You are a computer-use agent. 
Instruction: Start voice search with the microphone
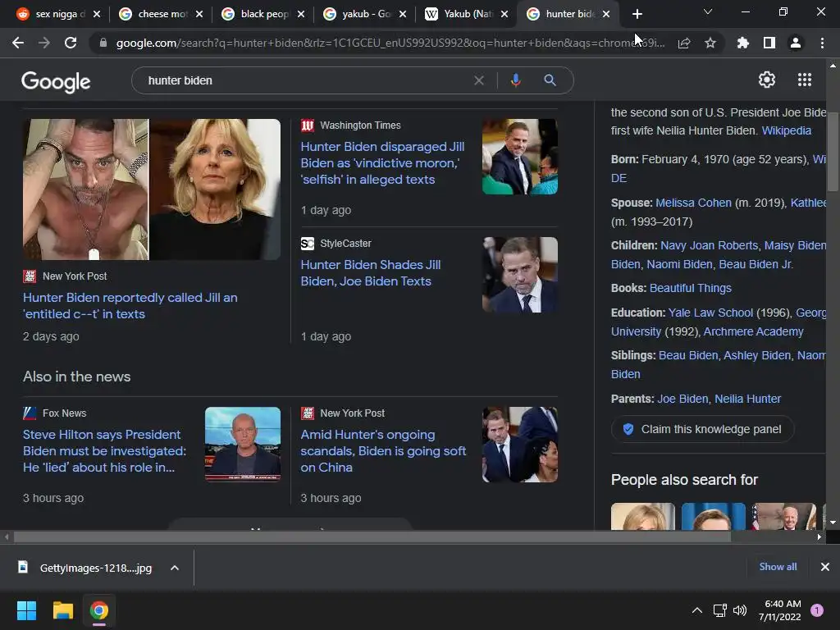[515, 80]
